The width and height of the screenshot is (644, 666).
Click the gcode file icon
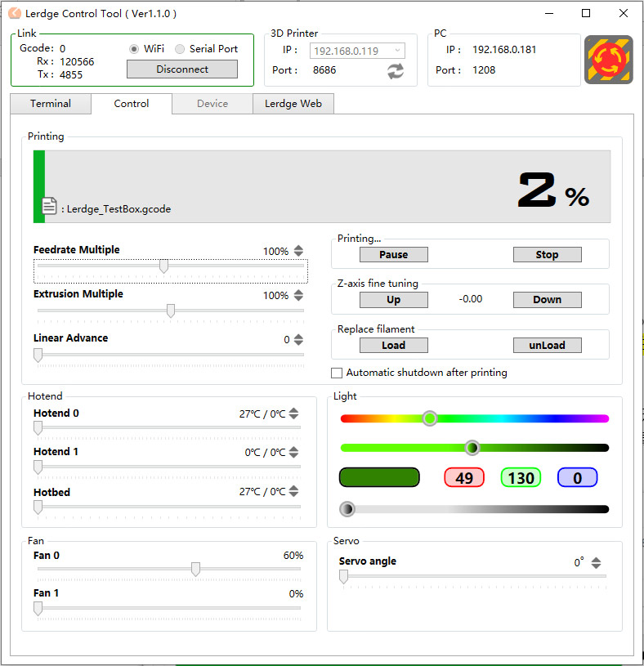coord(49,206)
